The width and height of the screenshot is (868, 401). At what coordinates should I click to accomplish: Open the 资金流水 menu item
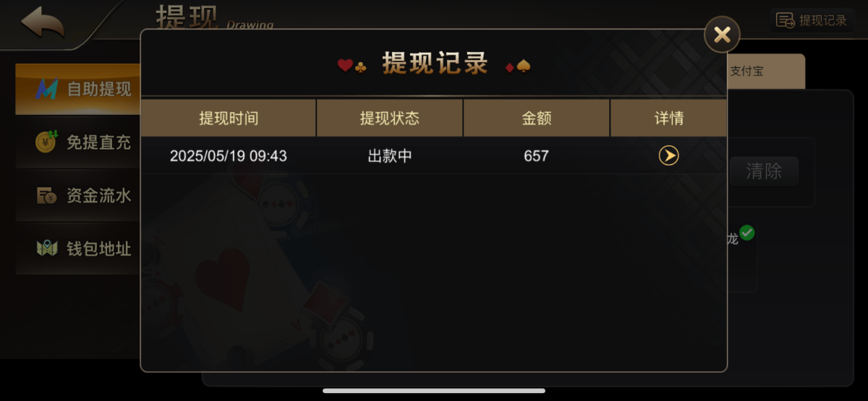pyautogui.click(x=78, y=195)
